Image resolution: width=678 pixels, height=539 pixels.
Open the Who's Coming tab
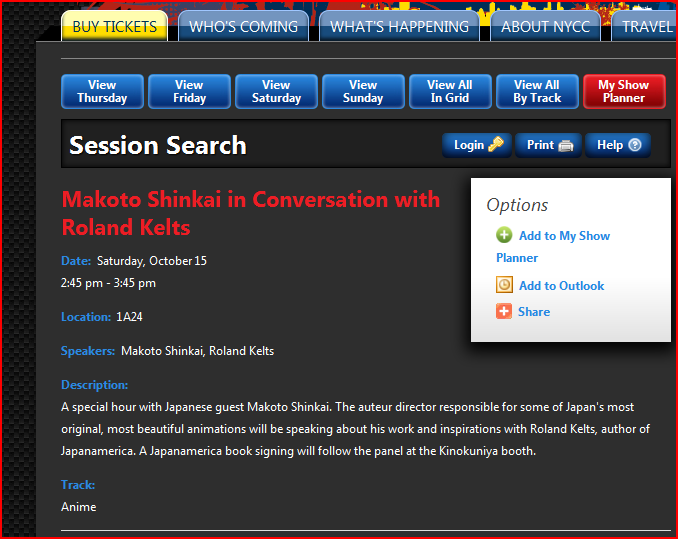(243, 27)
